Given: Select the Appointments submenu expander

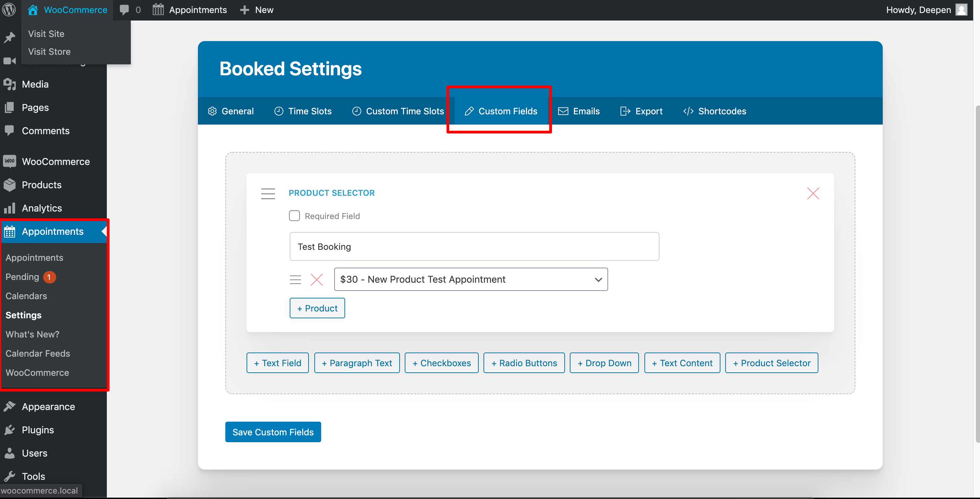Looking at the screenshot, I should click(x=104, y=231).
